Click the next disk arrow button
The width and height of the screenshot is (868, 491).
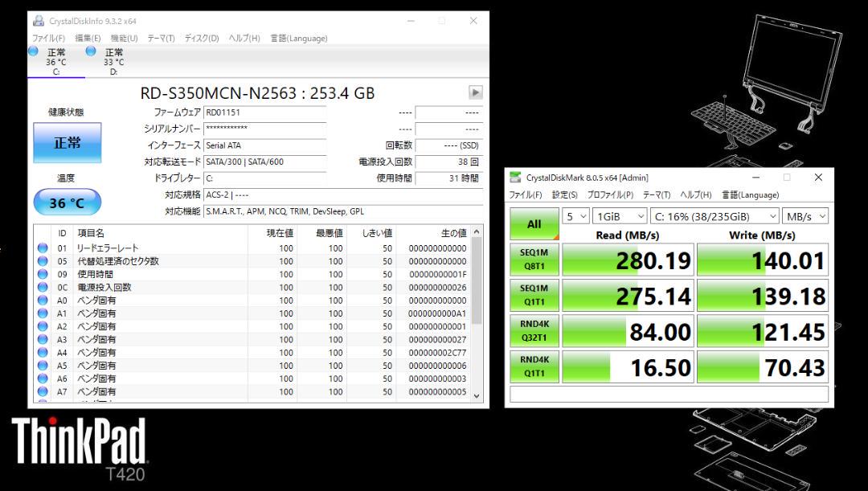pos(476,92)
